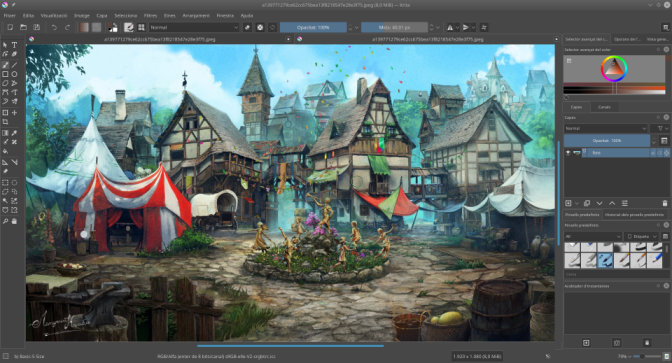Viewport: 672px width, 363px height.
Task: Duplicate the layer in Capes panel
Action: pos(587,203)
